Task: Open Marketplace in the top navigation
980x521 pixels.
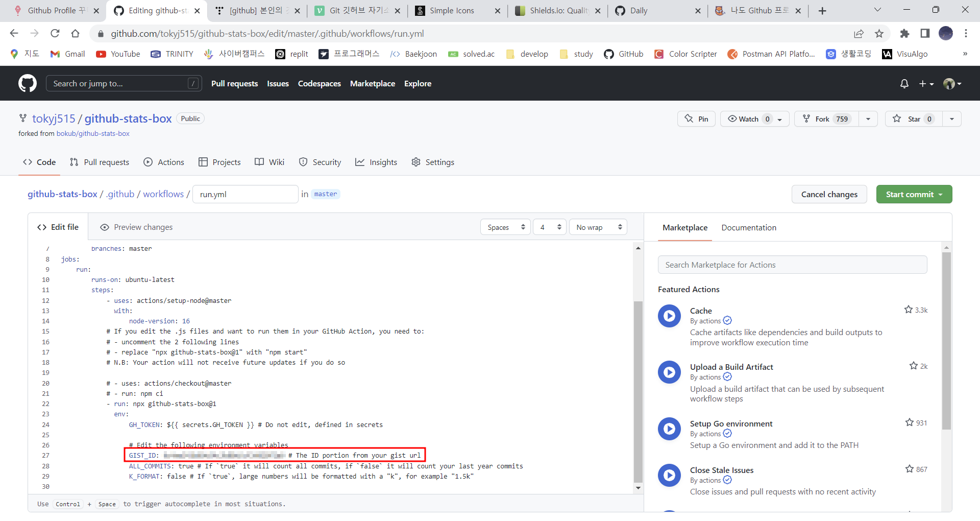Action: pyautogui.click(x=372, y=83)
